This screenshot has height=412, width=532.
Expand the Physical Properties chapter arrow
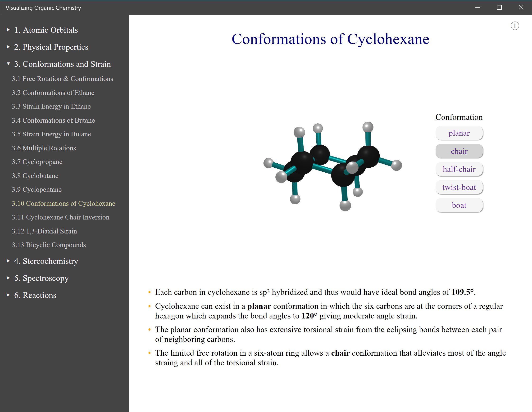(x=8, y=47)
